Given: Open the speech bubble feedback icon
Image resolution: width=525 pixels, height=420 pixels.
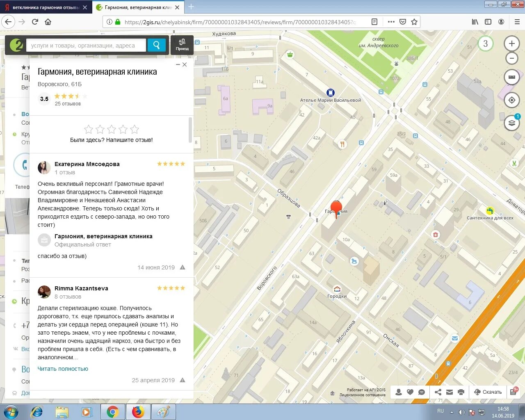Looking at the screenshot, I should (x=422, y=392).
